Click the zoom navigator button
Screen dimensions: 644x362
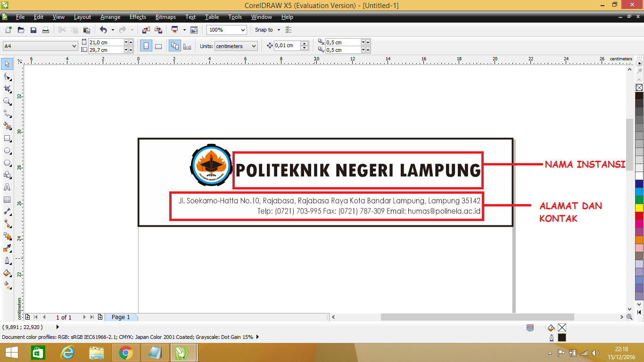[630, 317]
